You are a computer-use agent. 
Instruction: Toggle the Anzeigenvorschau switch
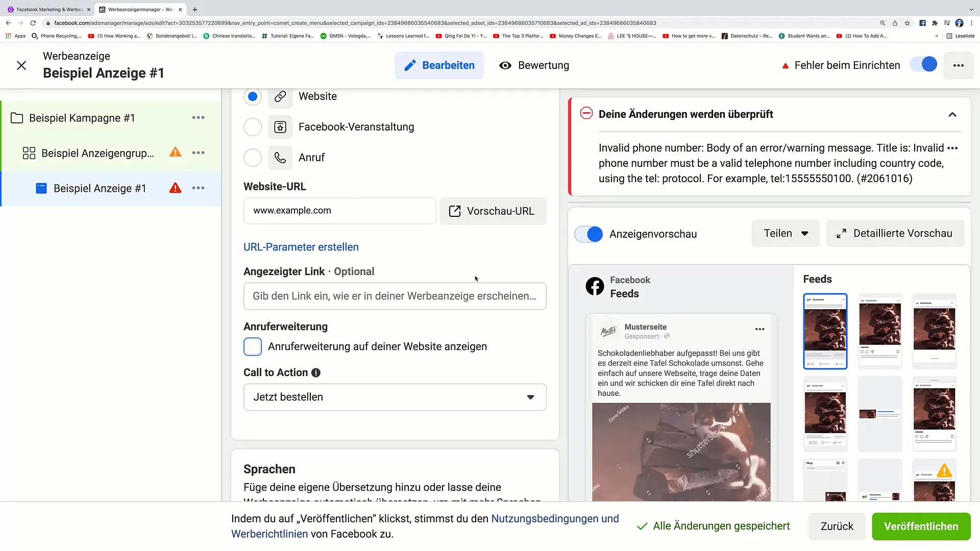pyautogui.click(x=589, y=234)
